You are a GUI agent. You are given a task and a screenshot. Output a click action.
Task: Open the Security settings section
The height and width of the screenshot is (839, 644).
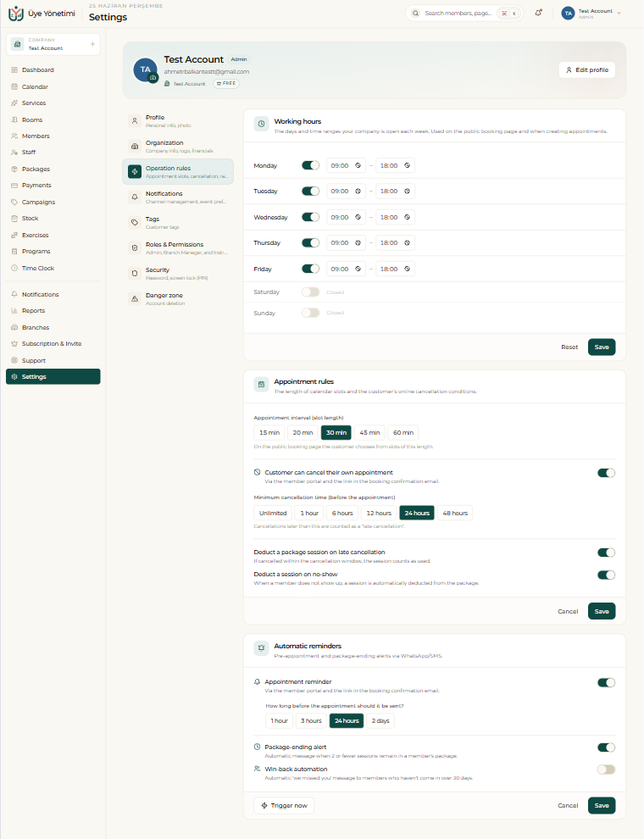point(178,274)
